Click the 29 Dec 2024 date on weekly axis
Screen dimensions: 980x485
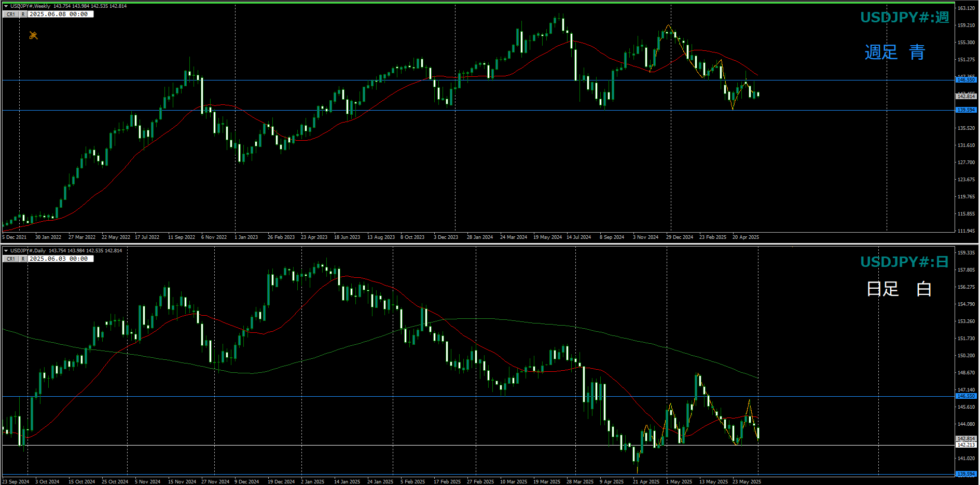point(680,237)
